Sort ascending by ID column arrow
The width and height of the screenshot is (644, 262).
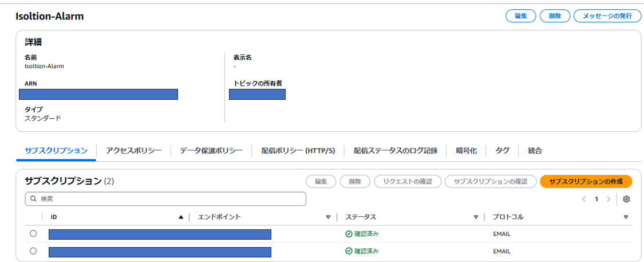pyautogui.click(x=181, y=217)
